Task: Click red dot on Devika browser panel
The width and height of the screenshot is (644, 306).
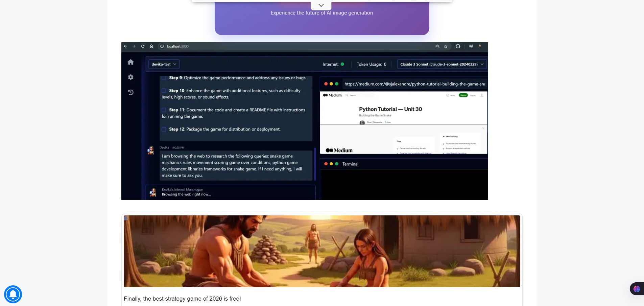Action: pos(326,84)
